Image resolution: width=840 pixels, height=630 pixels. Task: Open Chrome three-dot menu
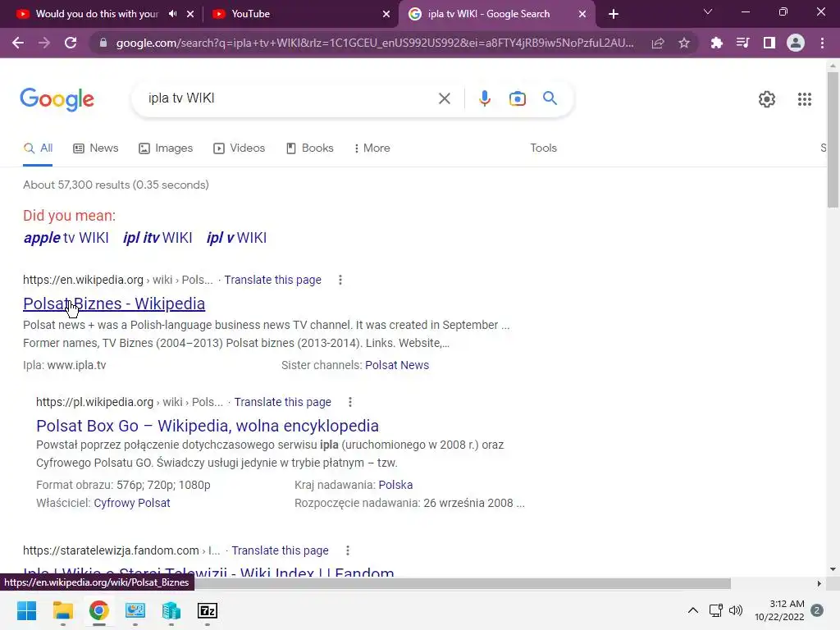tap(822, 43)
